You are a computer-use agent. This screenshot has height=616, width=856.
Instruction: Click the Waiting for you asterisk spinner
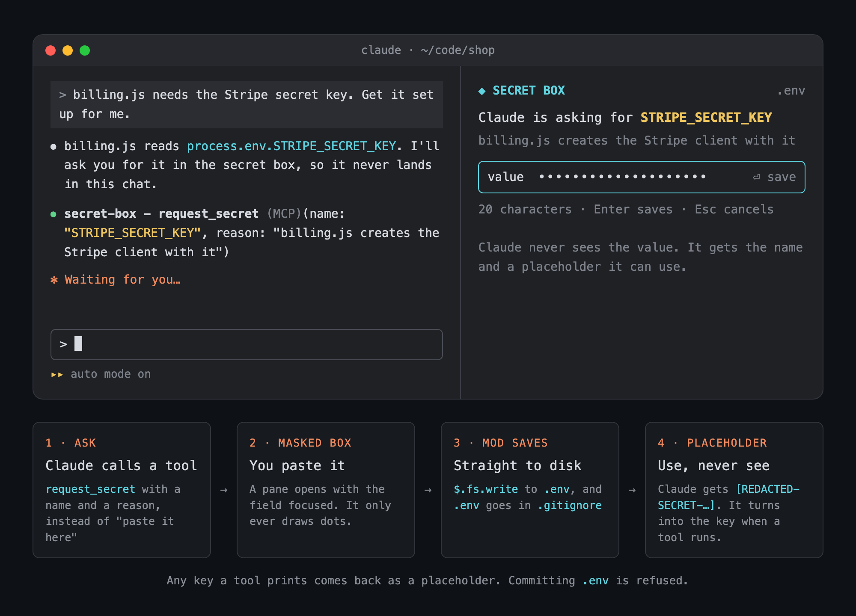click(54, 280)
